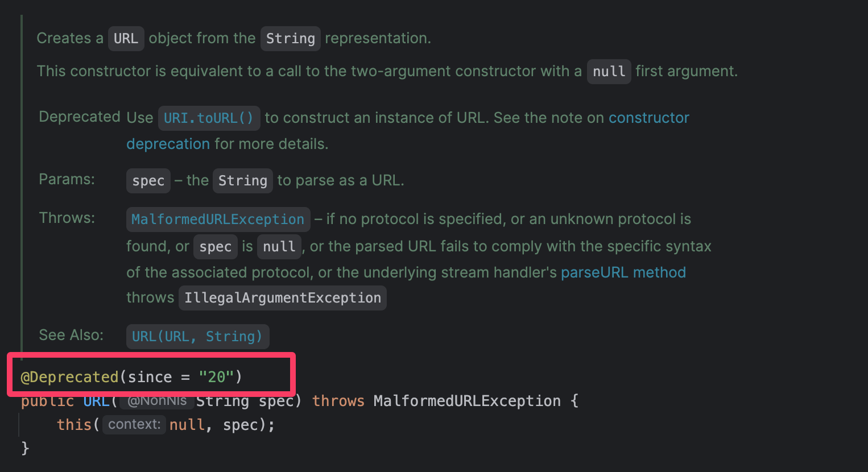Click the @Deprecated annotation in code
Image resolution: width=868 pixels, height=472 pixels.
pos(69,377)
